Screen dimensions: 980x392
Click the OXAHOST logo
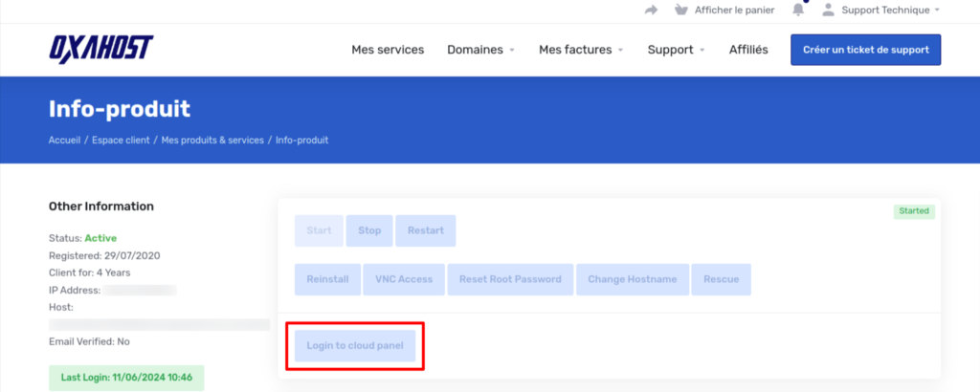(100, 49)
